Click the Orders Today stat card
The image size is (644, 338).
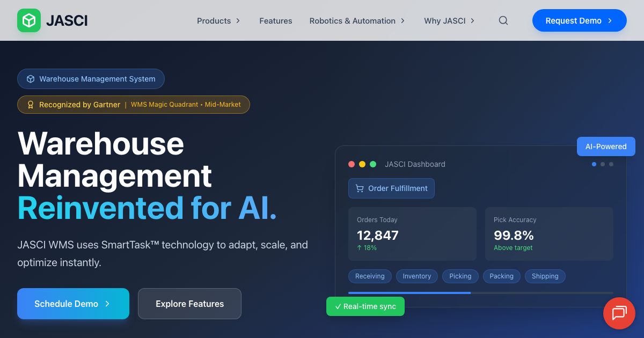pos(412,234)
